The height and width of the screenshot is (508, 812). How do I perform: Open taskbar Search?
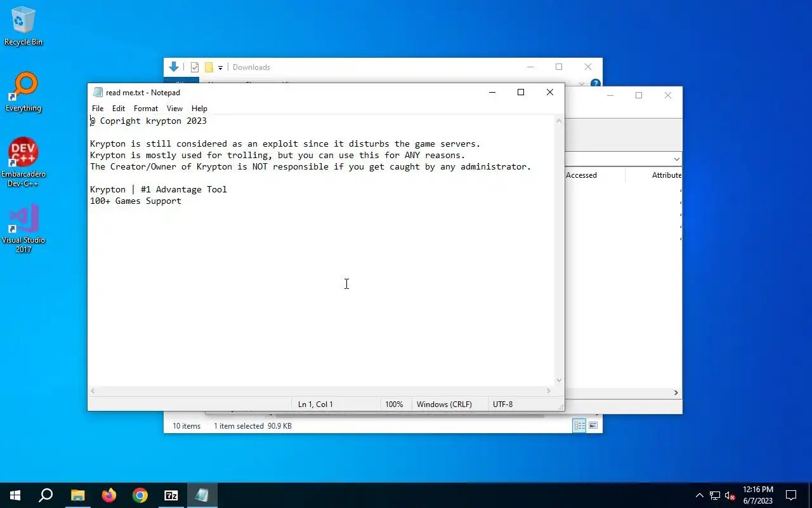click(x=46, y=495)
